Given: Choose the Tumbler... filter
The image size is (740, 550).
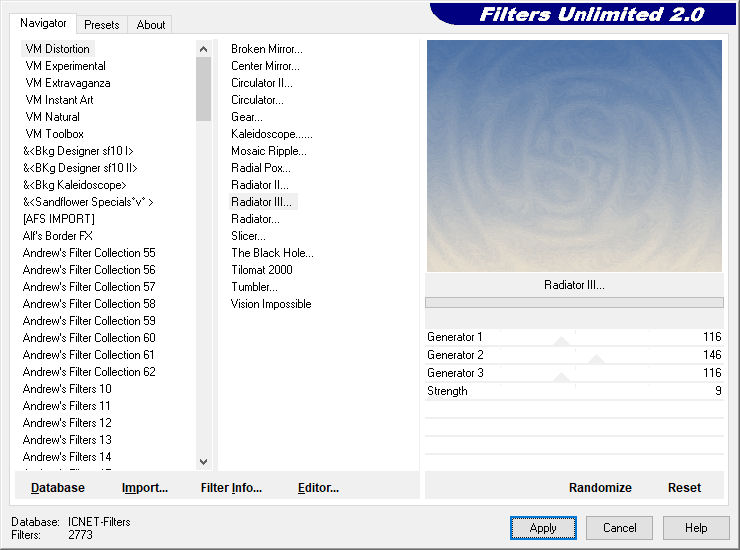Looking at the screenshot, I should click(254, 287).
